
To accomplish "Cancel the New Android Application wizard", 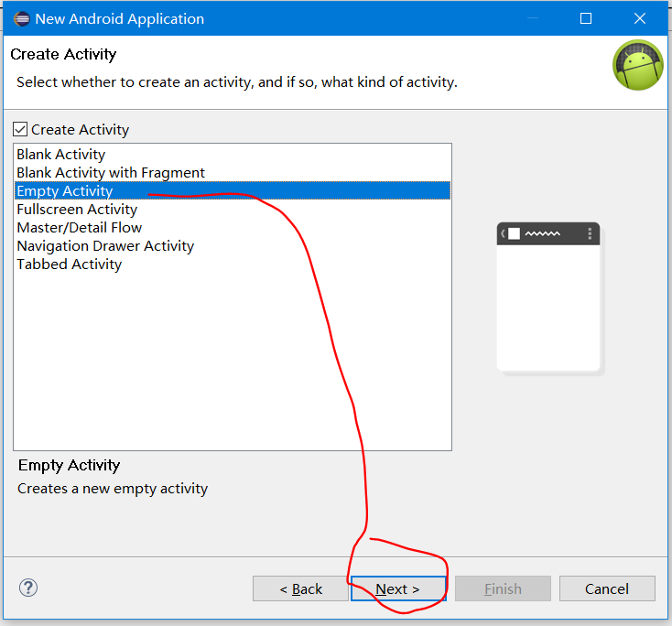I will (x=607, y=588).
